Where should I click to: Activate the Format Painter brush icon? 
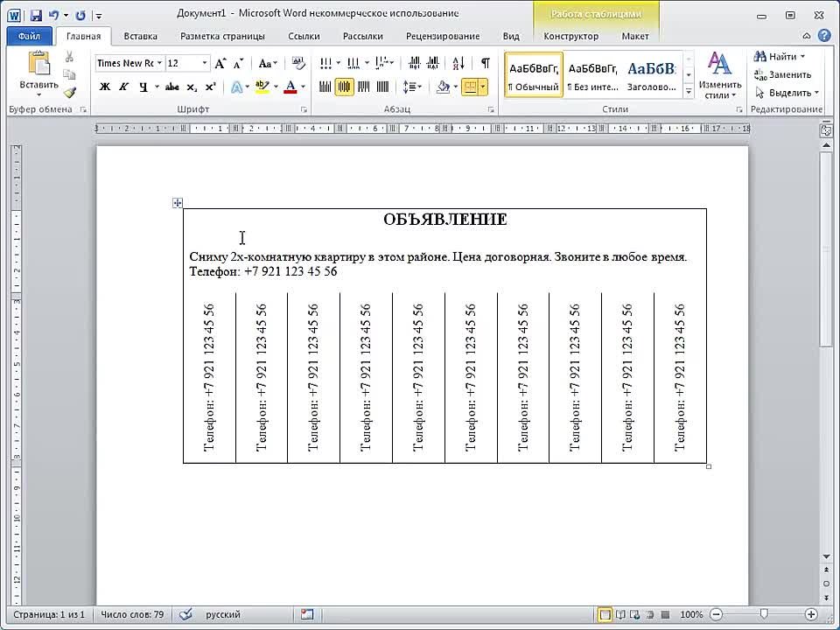[x=69, y=93]
